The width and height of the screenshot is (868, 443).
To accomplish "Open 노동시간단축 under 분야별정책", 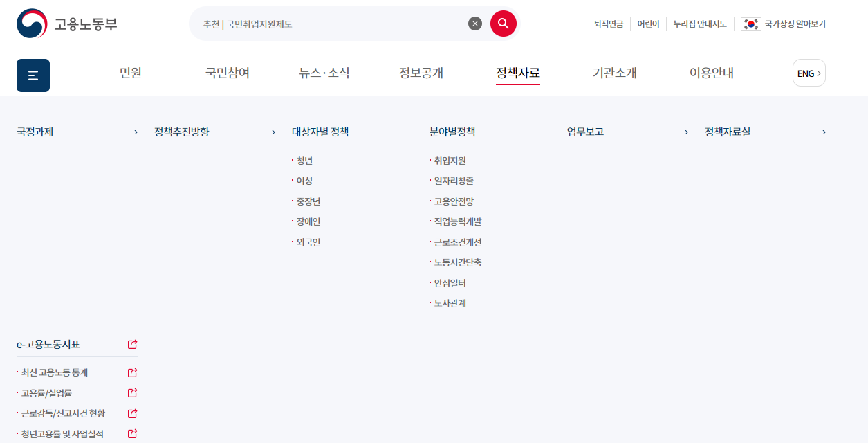I will coord(458,262).
